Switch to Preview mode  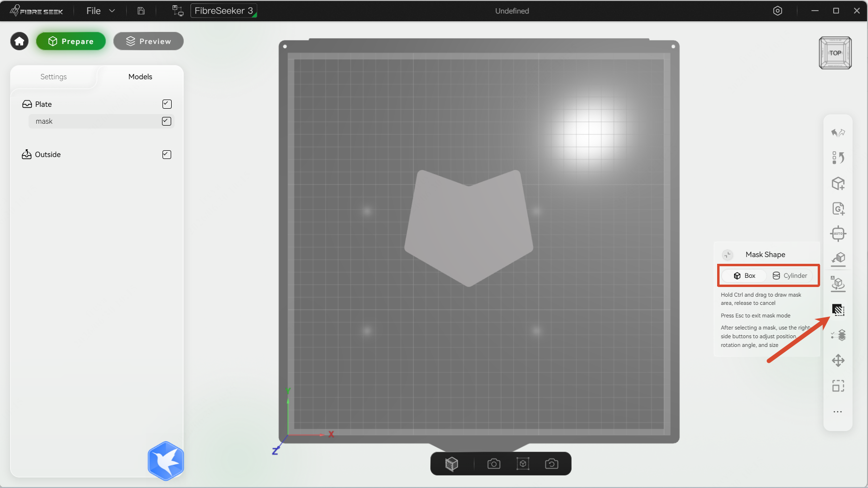coord(148,42)
